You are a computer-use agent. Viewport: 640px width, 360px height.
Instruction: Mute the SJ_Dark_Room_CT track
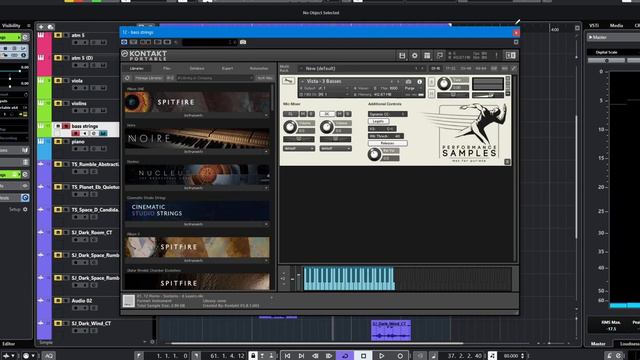pos(58,233)
